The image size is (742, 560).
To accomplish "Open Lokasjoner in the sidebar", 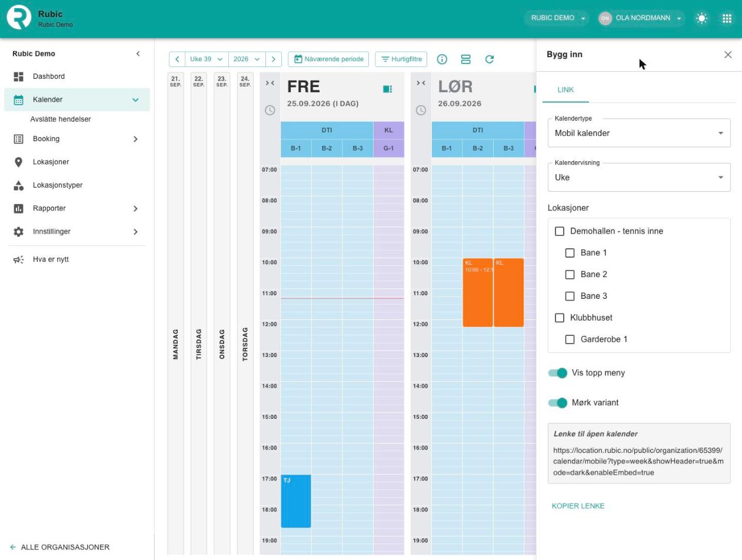I will click(76, 162).
